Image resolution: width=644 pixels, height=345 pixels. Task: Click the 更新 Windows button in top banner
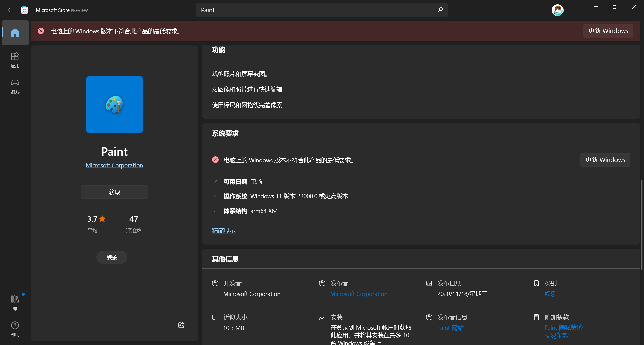608,31
